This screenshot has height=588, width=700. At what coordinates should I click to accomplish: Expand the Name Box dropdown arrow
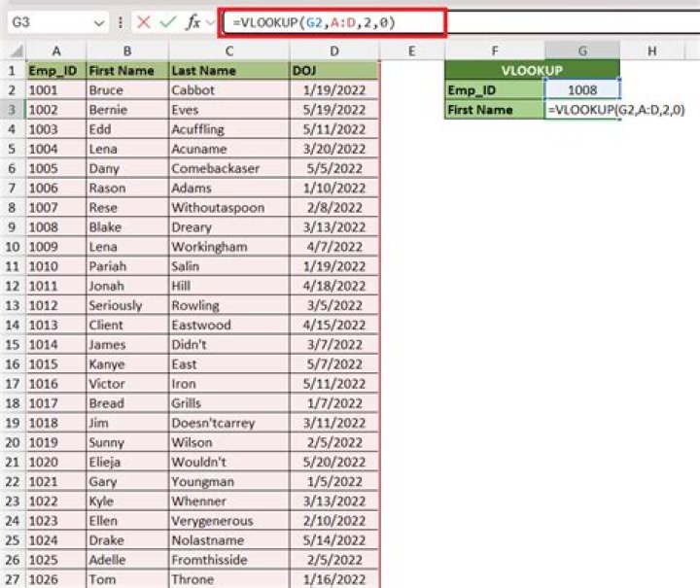pos(104,22)
